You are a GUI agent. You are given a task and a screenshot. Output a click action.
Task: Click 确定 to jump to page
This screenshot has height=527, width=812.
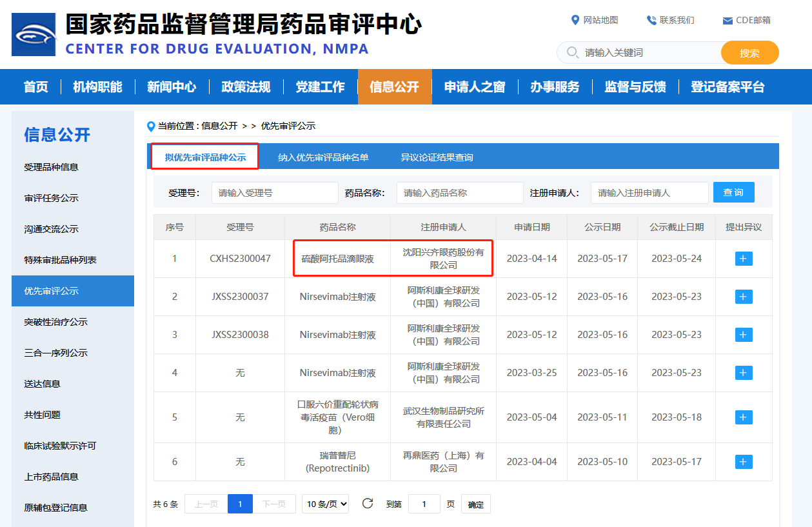point(476,504)
